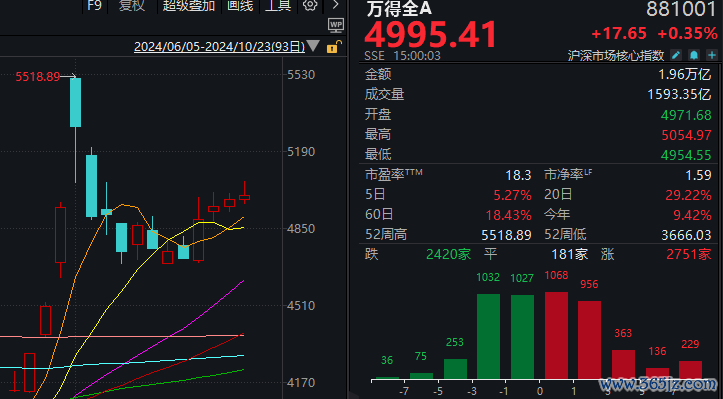Click the 涨 count 2751家

point(689,254)
